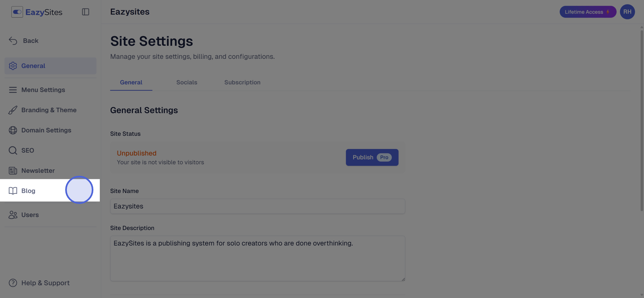
Task: Switch to the Subscription tab
Action: 242,82
